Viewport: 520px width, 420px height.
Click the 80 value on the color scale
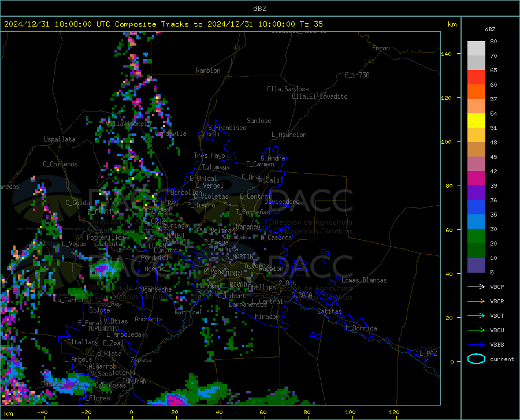click(x=493, y=42)
